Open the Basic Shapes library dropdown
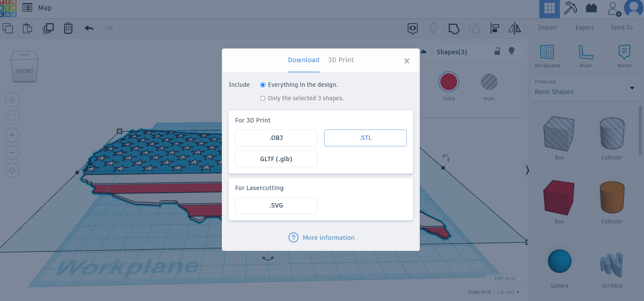 coord(586,88)
